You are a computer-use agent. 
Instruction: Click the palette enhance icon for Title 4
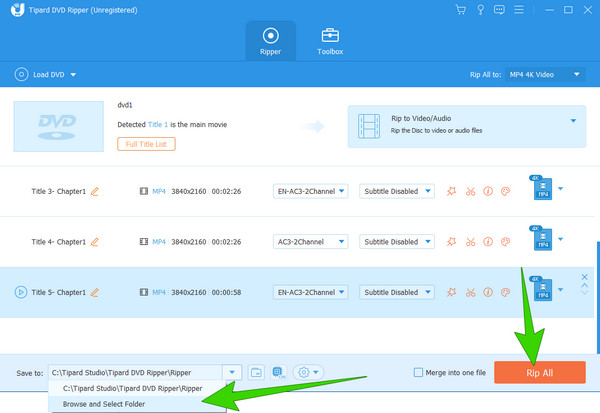[x=505, y=242]
